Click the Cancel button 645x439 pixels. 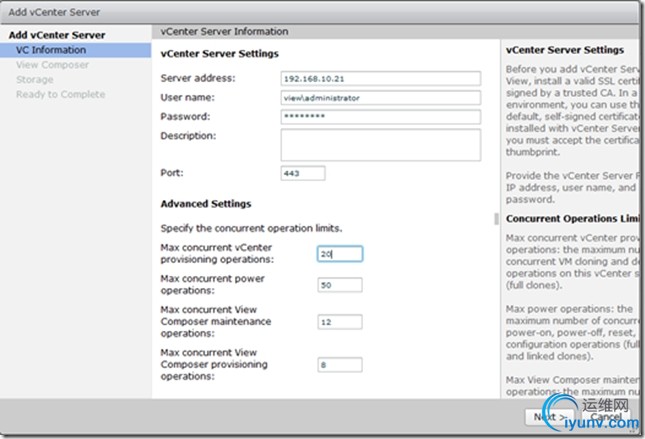(606, 417)
